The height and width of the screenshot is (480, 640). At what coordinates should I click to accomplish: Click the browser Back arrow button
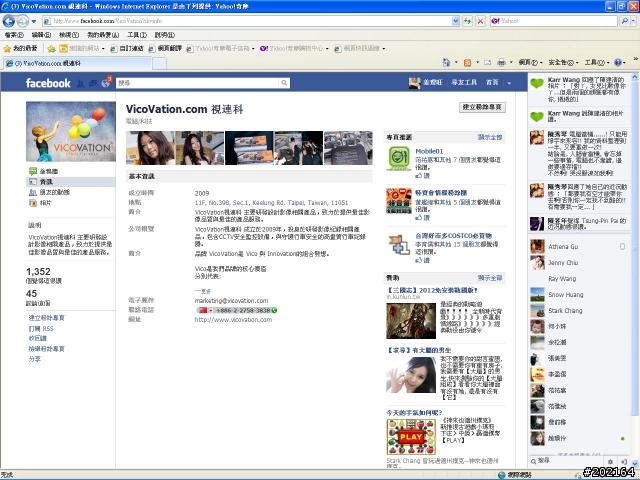pos(8,21)
